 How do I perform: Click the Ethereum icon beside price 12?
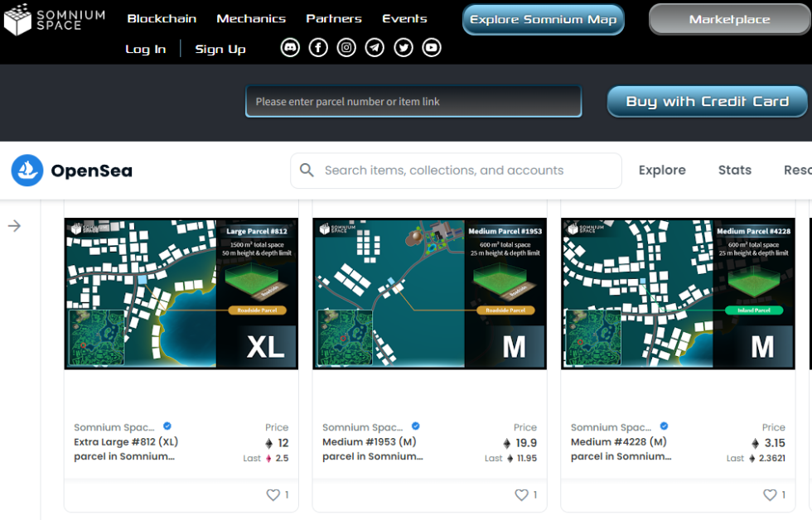(268, 444)
